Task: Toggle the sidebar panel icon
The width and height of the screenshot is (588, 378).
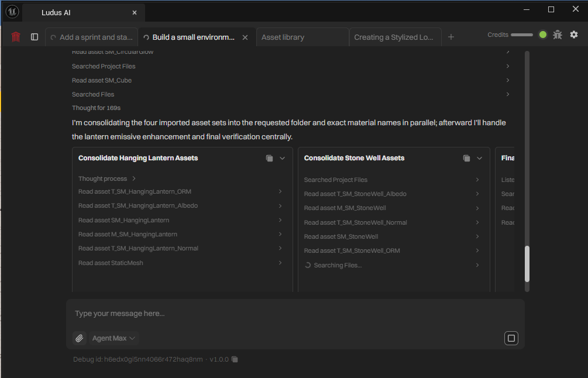Action: [x=35, y=37]
